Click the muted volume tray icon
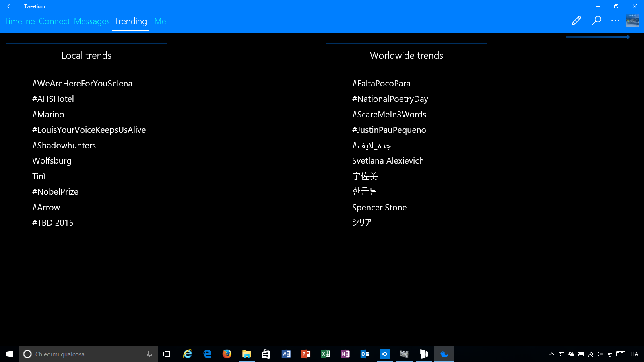This screenshot has width=644, height=362. coord(600,354)
